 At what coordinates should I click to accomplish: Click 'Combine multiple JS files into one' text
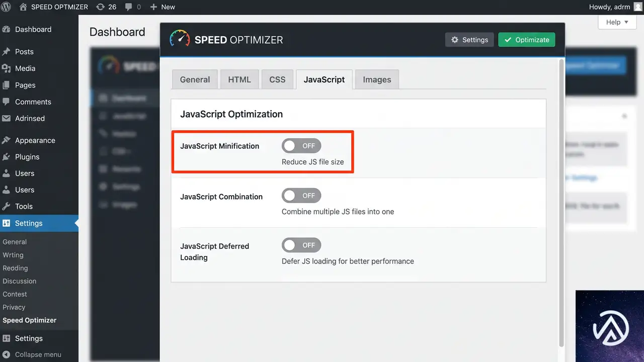338,212
